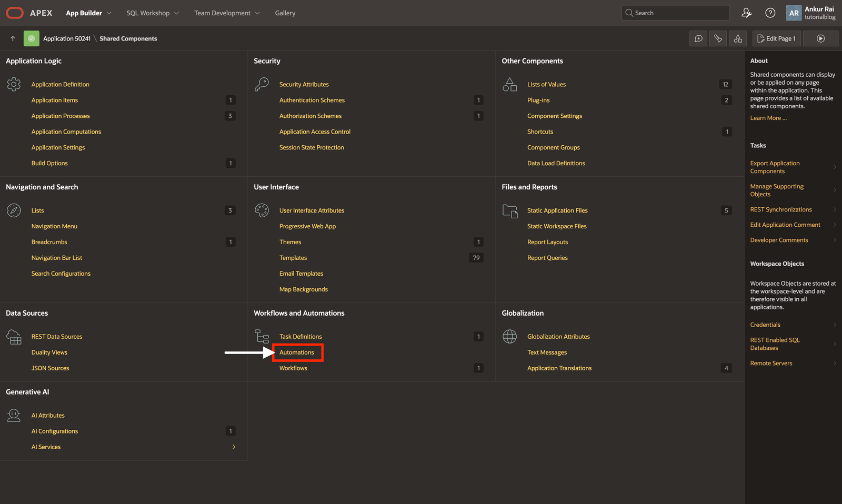Open the Automations link
Viewport: 842px width, 504px height.
(x=297, y=352)
